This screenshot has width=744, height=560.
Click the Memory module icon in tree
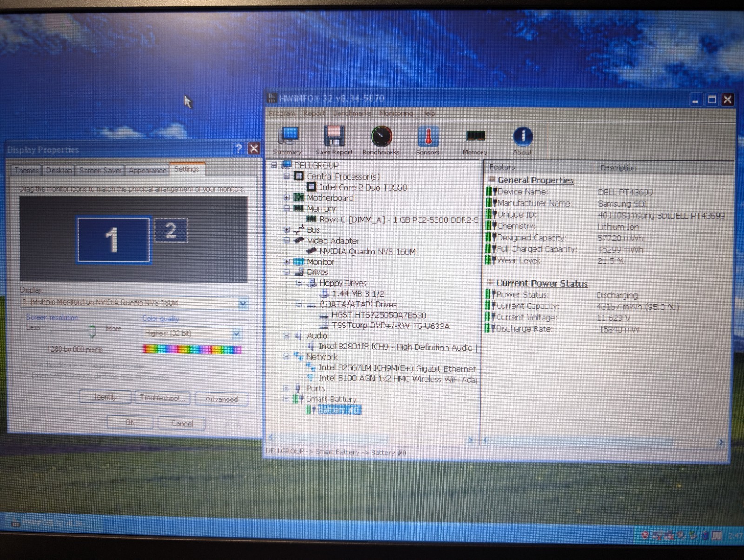click(299, 208)
